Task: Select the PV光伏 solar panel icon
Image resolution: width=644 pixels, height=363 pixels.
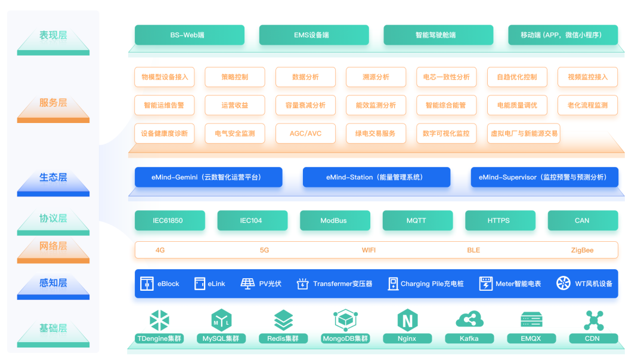Action: (247, 284)
